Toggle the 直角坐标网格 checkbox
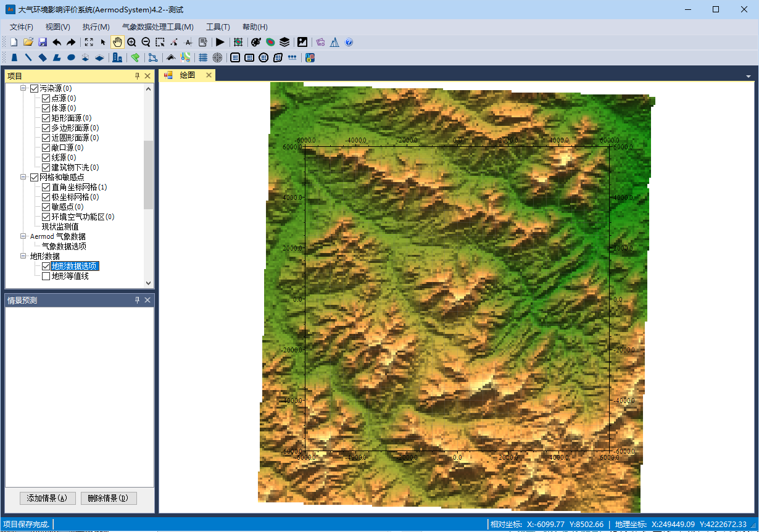 (46, 187)
